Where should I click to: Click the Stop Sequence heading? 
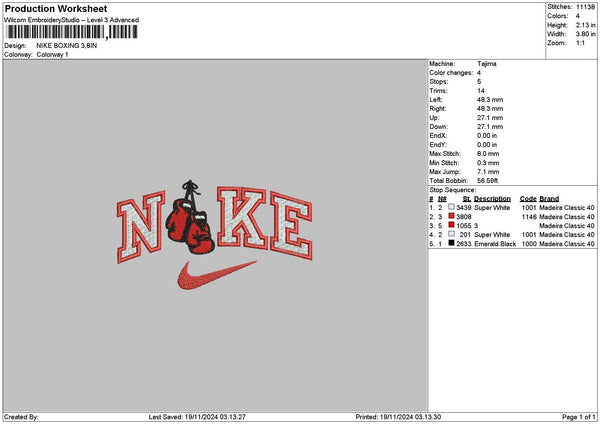point(453,190)
